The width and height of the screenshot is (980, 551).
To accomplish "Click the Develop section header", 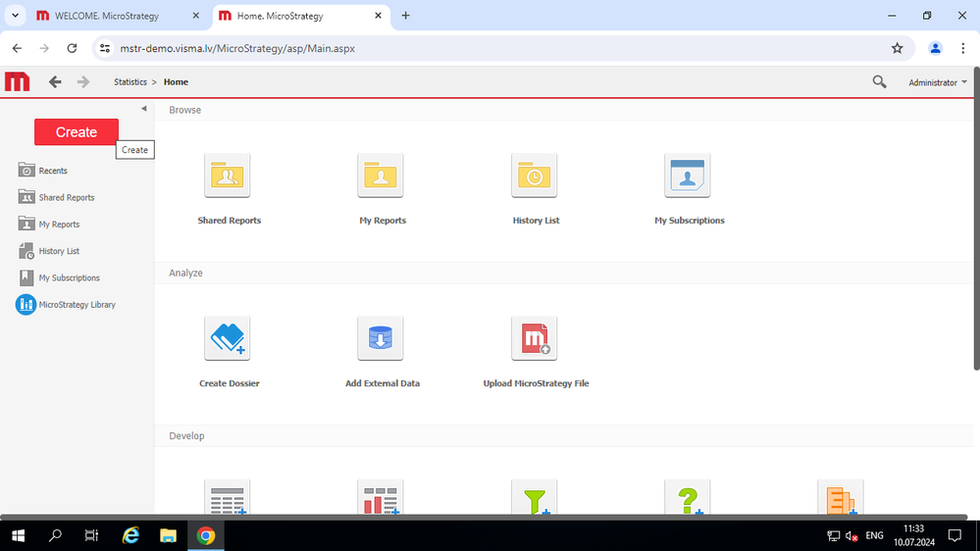I will click(x=186, y=436).
